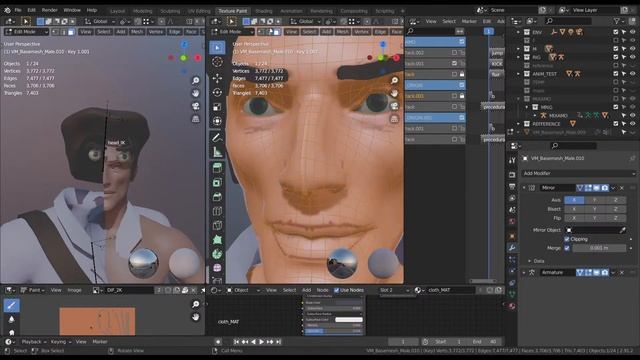Open the File menu

coord(18,10)
